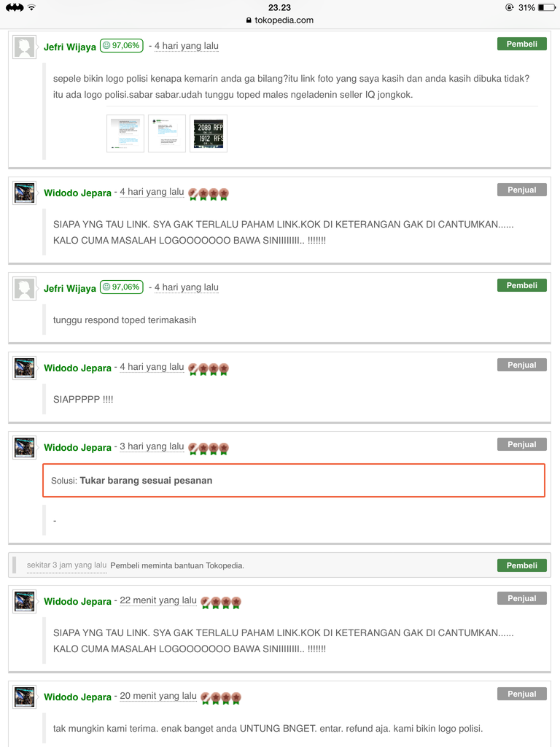Tap the tokopedia.com address bar
Image resolution: width=560 pixels, height=747 pixels.
pyautogui.click(x=280, y=20)
